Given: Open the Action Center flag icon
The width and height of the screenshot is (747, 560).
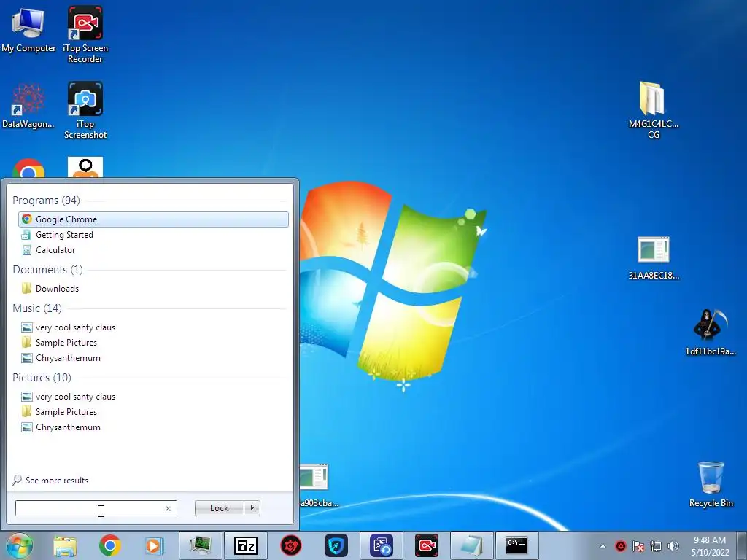Looking at the screenshot, I should pos(638,546).
